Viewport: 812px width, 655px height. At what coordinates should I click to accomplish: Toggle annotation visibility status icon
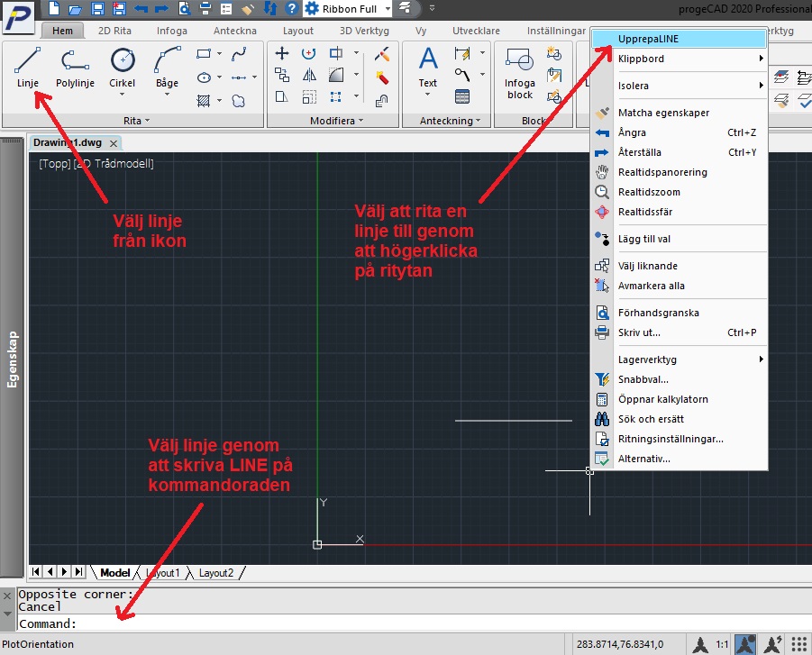pos(744,644)
